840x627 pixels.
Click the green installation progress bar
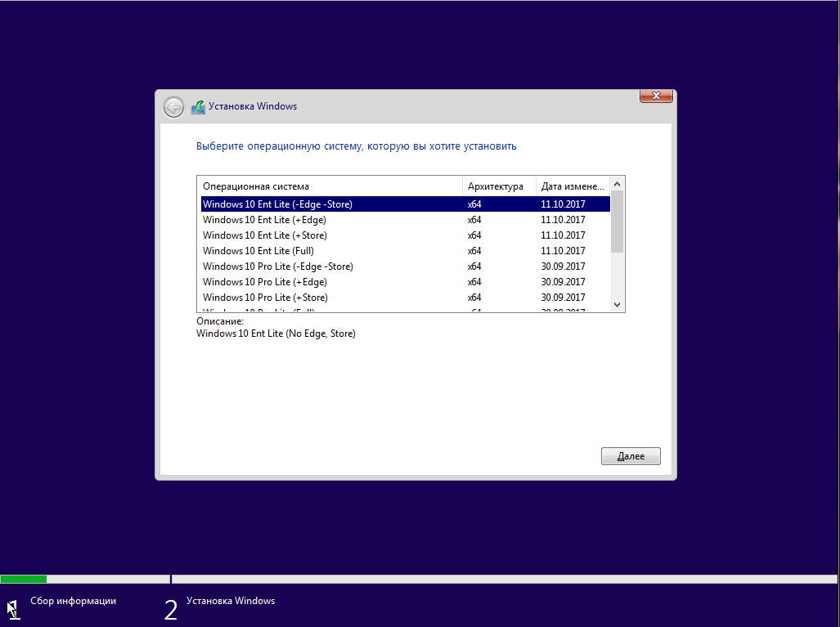pyautogui.click(x=24, y=579)
